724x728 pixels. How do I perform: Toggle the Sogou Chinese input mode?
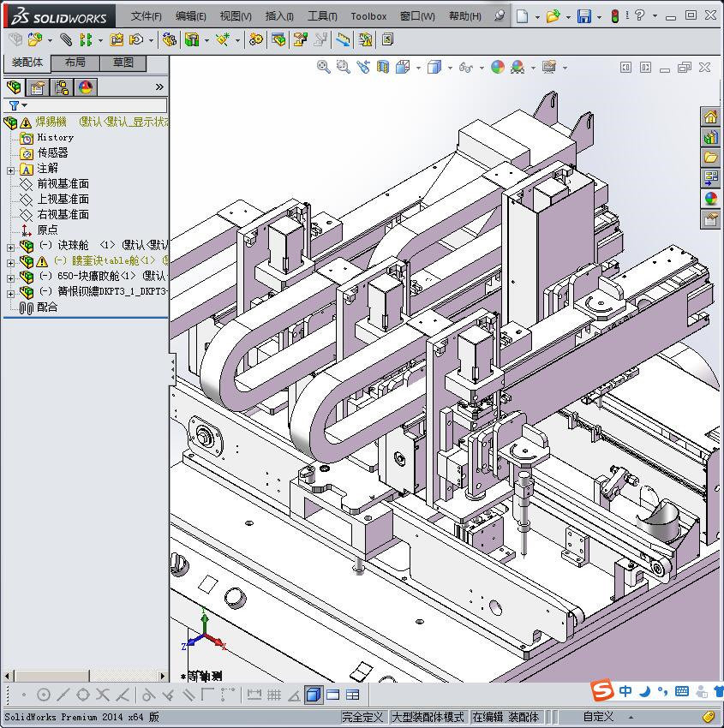(x=626, y=691)
